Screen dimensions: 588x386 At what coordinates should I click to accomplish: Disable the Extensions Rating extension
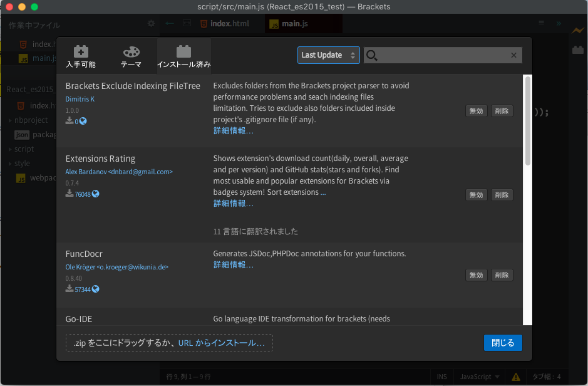(x=477, y=195)
